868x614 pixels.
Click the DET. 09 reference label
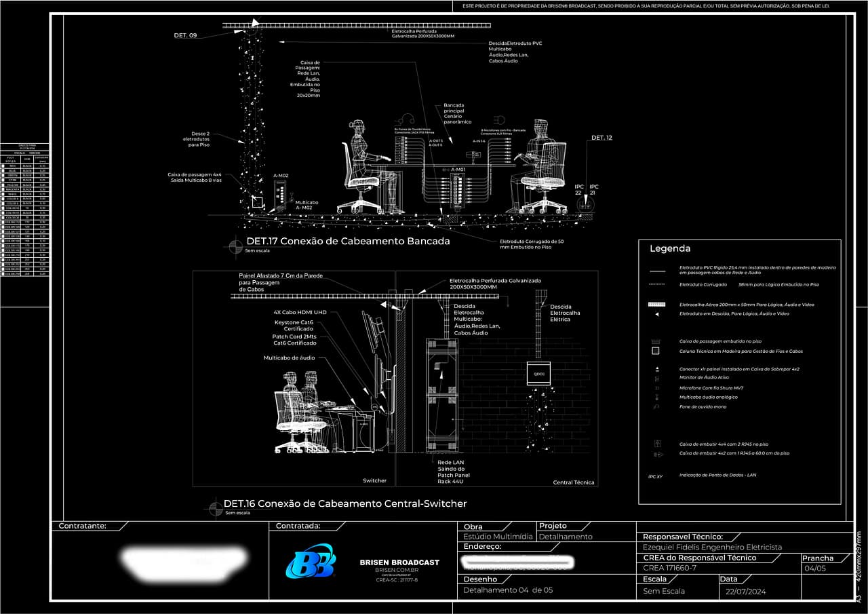[185, 35]
